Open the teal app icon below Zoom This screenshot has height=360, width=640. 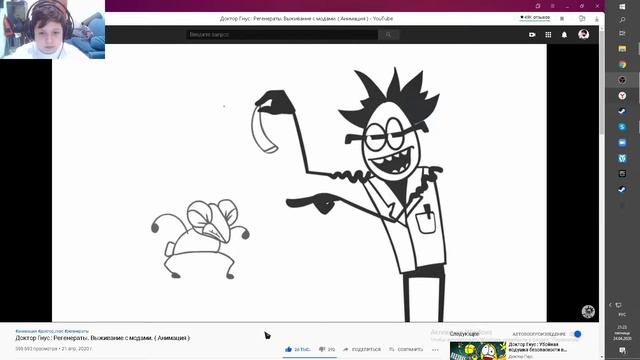click(x=622, y=158)
